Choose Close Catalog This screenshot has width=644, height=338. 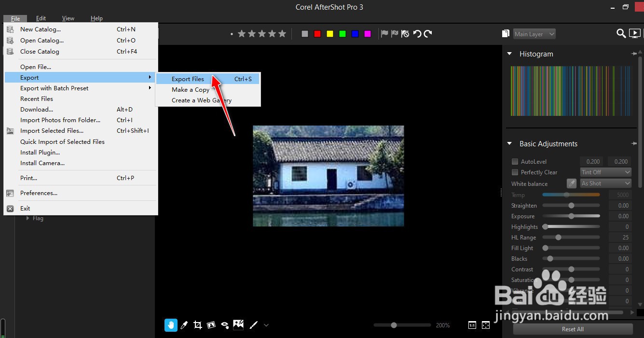coord(81,52)
